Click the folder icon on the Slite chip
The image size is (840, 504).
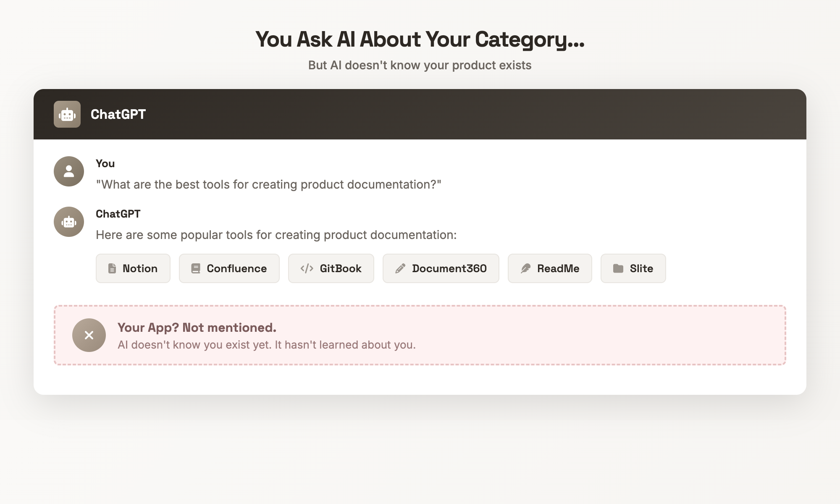pos(618,268)
